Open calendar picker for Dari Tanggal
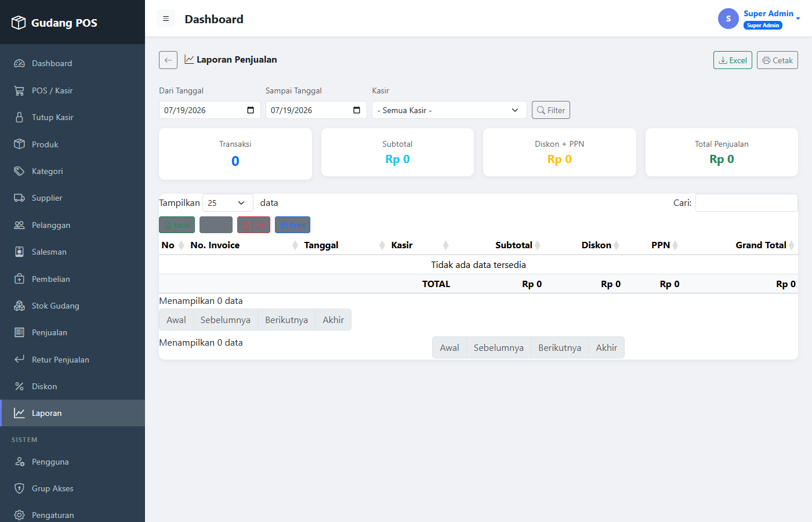 pyautogui.click(x=251, y=110)
